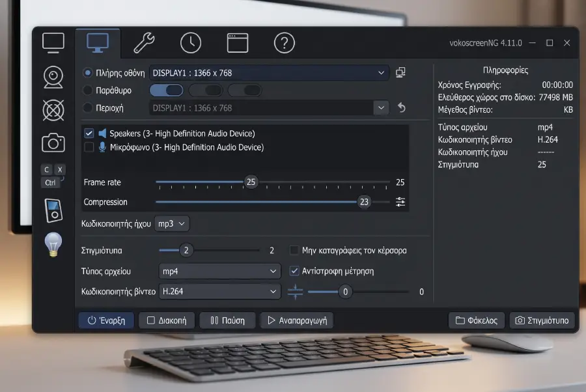Toggle the second window switch
Viewport: 586px width, 392px height.
[206, 90]
